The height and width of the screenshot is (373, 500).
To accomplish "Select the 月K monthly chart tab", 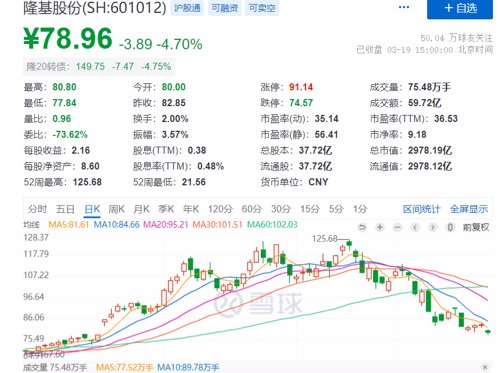I will pyautogui.click(x=141, y=209).
